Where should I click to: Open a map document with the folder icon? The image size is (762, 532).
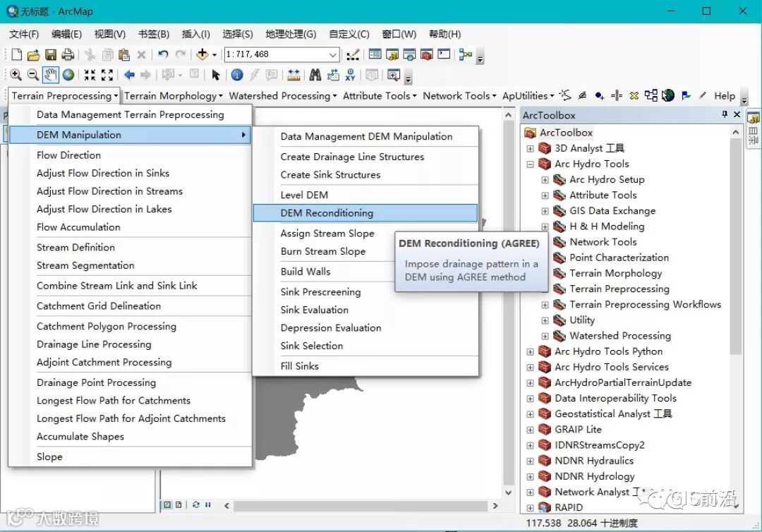click(33, 54)
